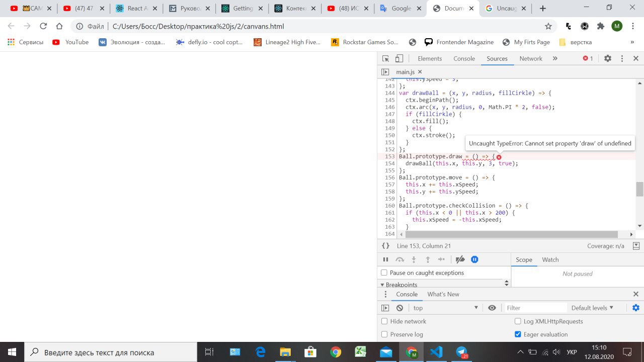Open the My Firts Page bookmark
The image size is (644, 362).
pos(526,42)
